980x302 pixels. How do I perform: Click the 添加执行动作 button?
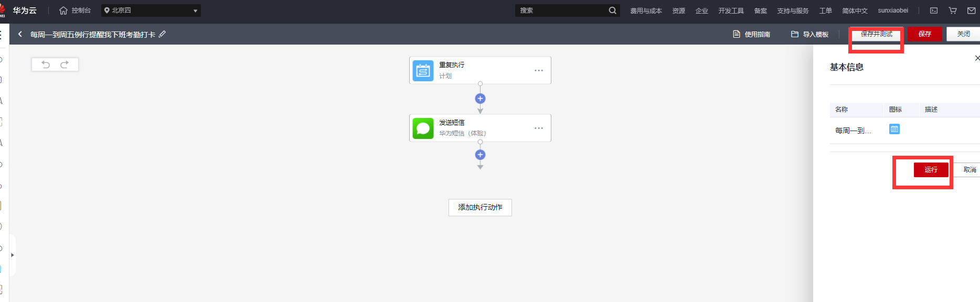[480, 208]
